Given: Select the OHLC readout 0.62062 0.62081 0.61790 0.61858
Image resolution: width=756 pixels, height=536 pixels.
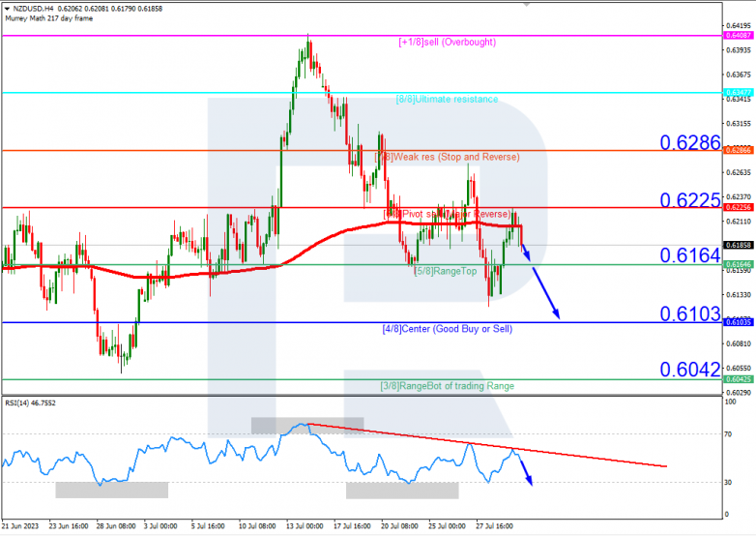Looking at the screenshot, I should [x=110, y=9].
